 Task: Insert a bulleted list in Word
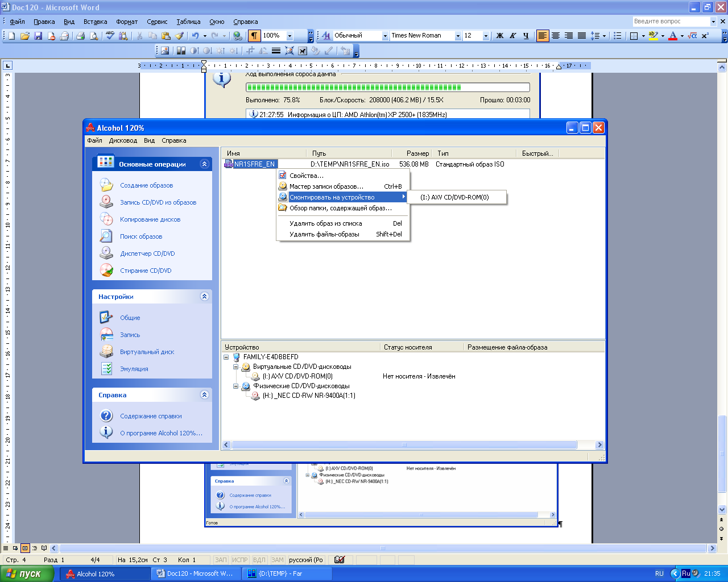tap(617, 35)
